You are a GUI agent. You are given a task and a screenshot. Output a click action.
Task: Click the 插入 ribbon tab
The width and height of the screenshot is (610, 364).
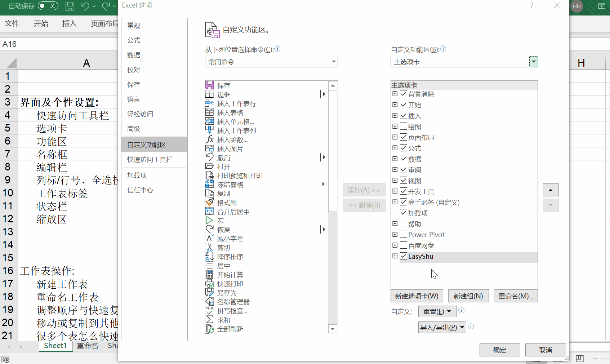click(x=69, y=23)
